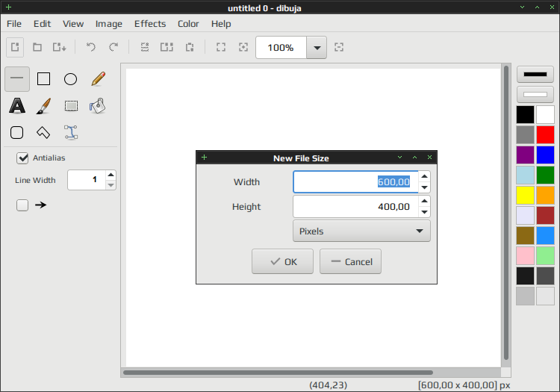The image size is (560, 392).
Task: Pick the light blue color swatch
Action: (525, 175)
